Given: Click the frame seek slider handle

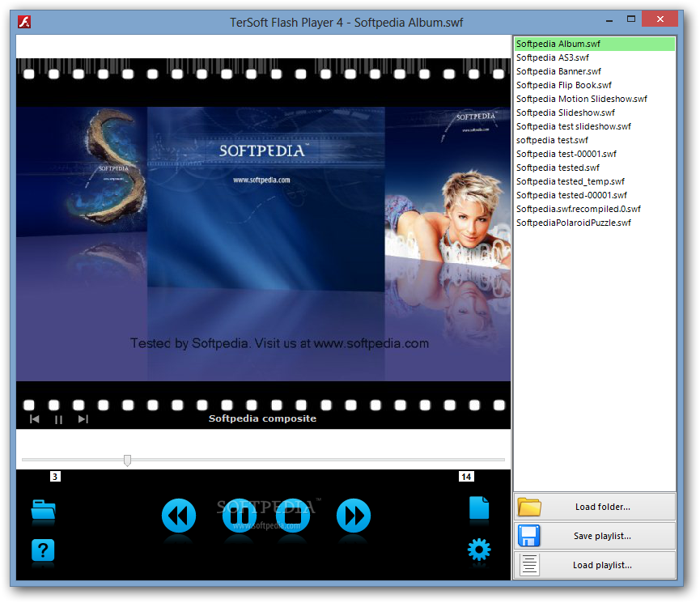Looking at the screenshot, I should [x=127, y=461].
